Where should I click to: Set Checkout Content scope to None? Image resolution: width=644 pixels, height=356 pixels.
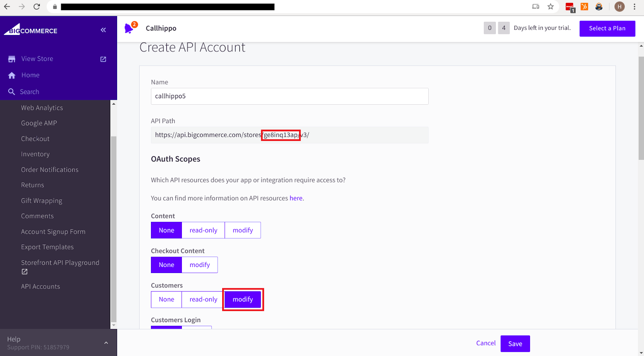[166, 265]
